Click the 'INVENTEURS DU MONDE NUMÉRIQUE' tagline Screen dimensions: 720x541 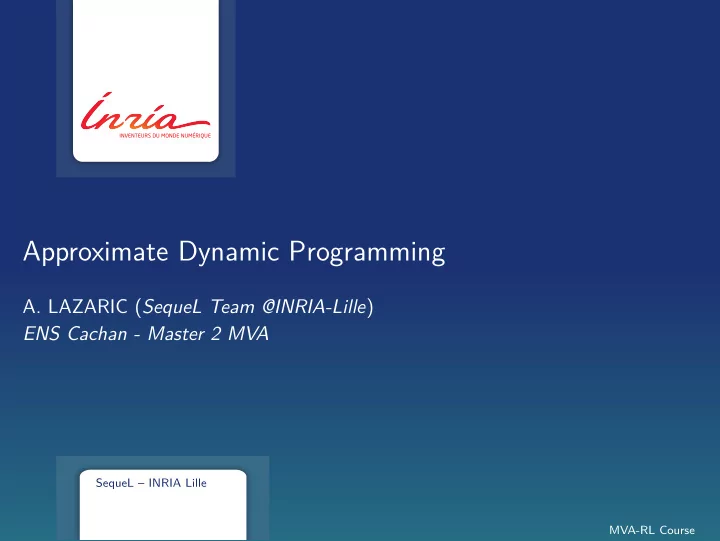tap(165, 135)
